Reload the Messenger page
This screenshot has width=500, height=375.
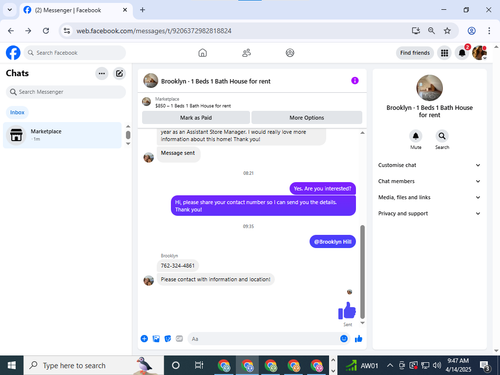click(46, 31)
